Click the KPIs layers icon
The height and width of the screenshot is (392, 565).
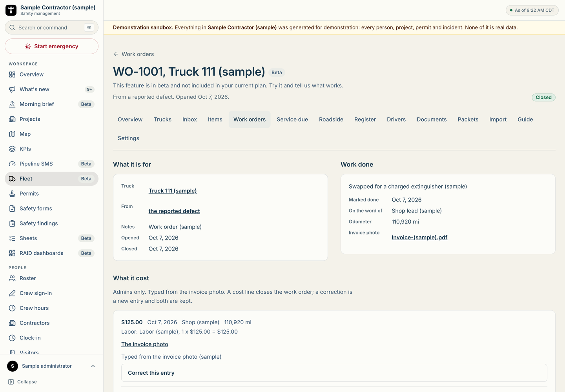pyautogui.click(x=12, y=149)
